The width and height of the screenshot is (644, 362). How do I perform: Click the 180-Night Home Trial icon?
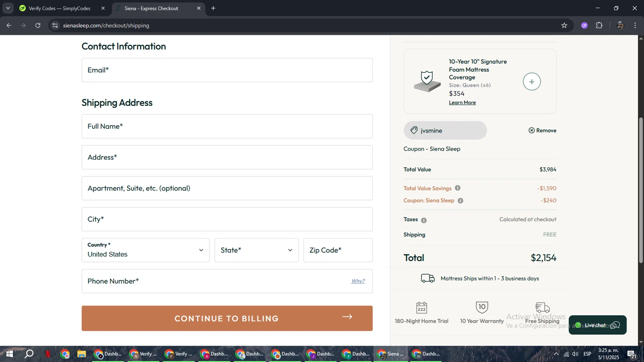pyautogui.click(x=422, y=308)
